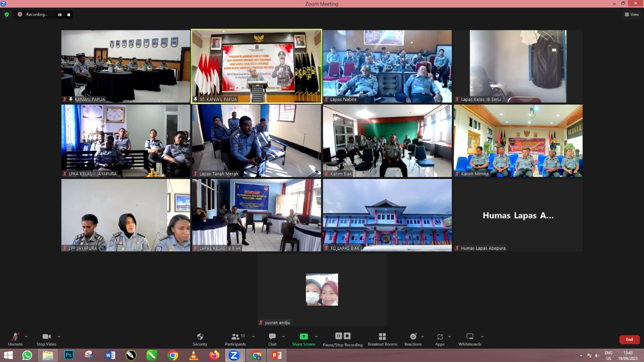Open Whiteboards

tap(470, 337)
